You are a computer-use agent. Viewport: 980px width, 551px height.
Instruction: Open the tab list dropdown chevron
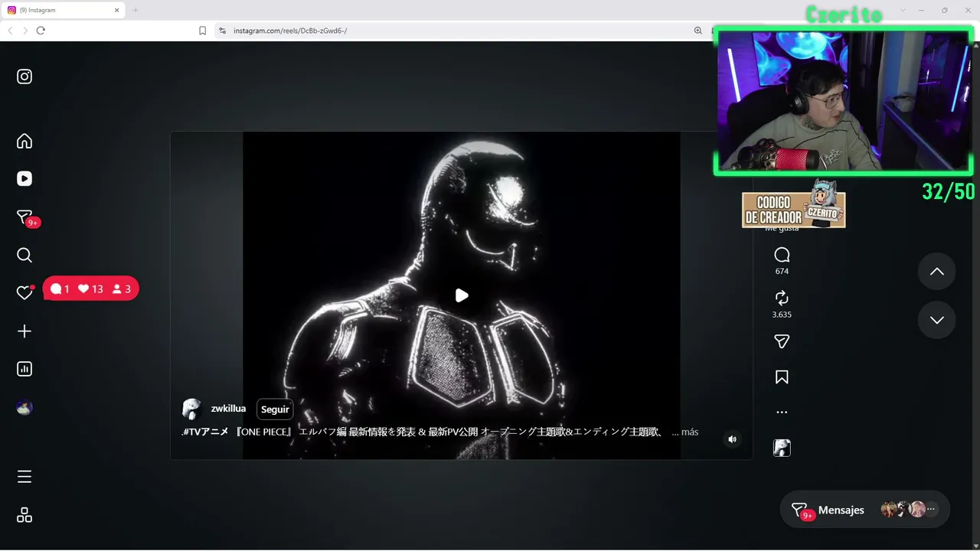[x=903, y=10]
